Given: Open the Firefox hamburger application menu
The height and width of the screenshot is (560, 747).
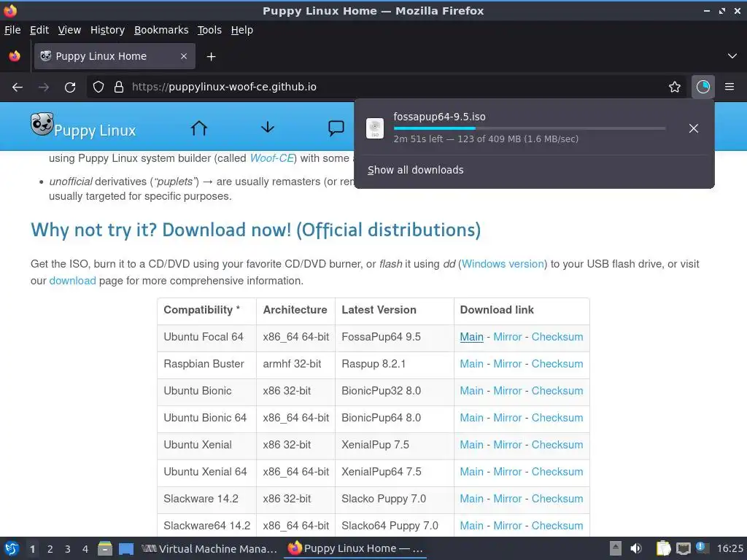Looking at the screenshot, I should (x=729, y=87).
